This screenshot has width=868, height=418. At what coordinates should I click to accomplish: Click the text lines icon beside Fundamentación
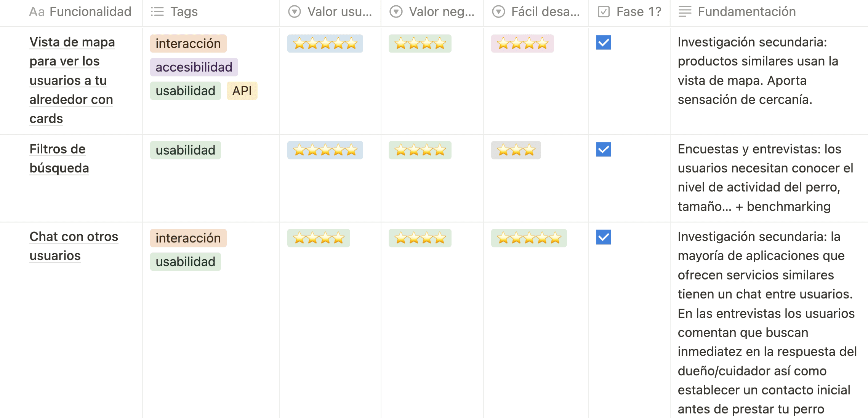point(685,12)
